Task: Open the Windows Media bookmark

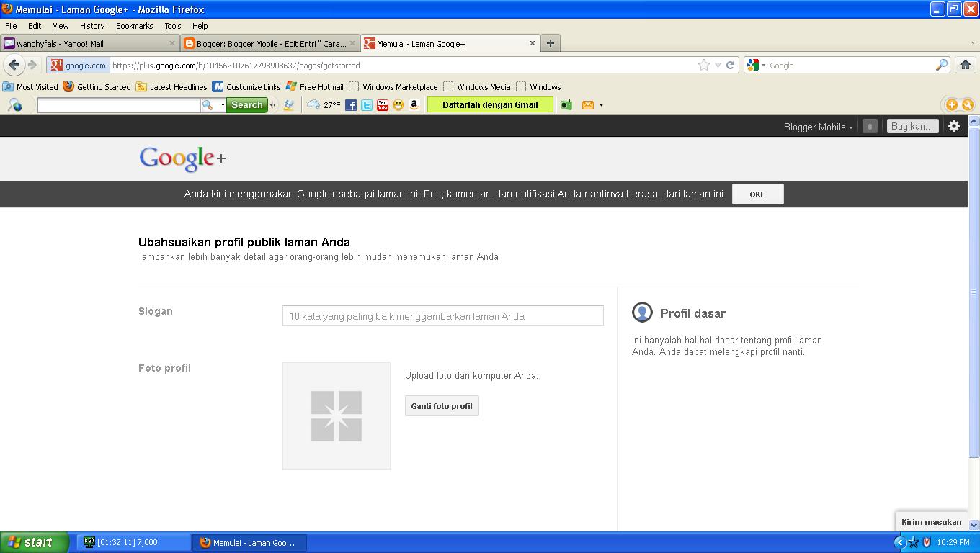Action: tap(477, 86)
